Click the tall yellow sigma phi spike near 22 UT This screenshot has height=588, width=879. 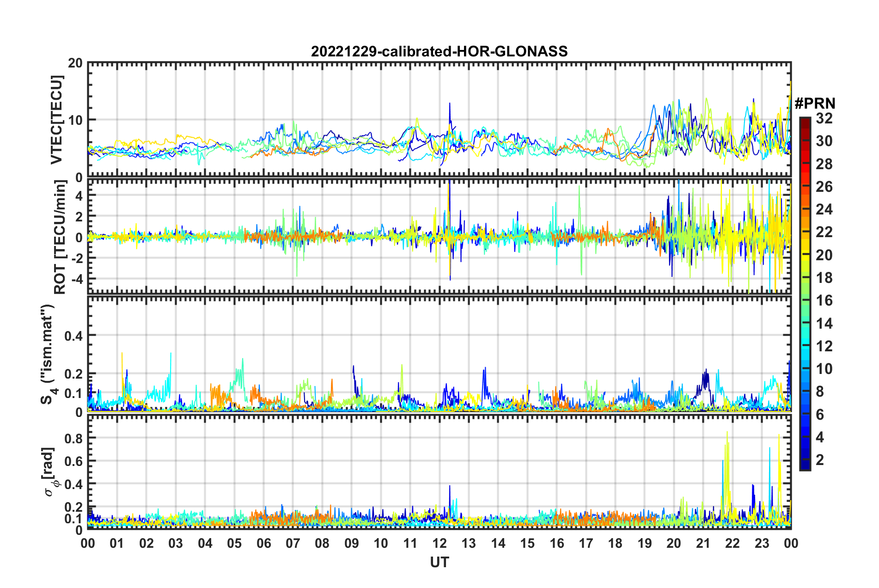coord(727,472)
